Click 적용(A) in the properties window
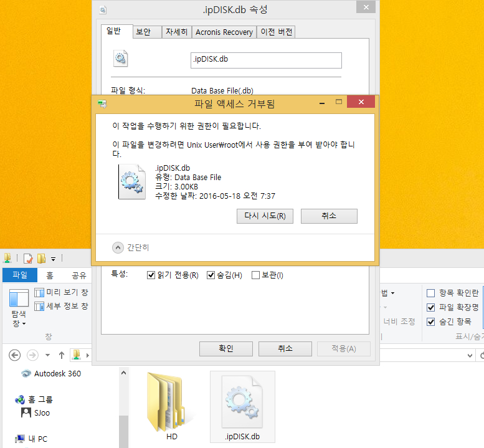This screenshot has height=448, width=484. (x=344, y=349)
